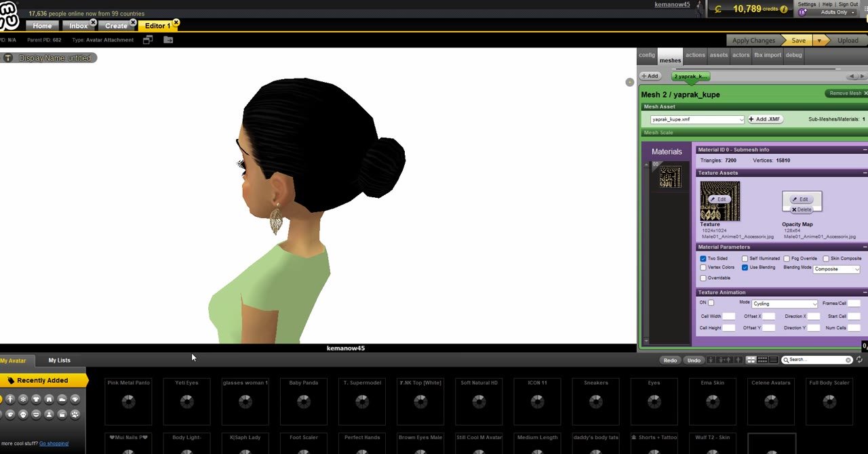The image size is (868, 454).
Task: Click the single avatar pose icon beside Undo
Action: 711,360
